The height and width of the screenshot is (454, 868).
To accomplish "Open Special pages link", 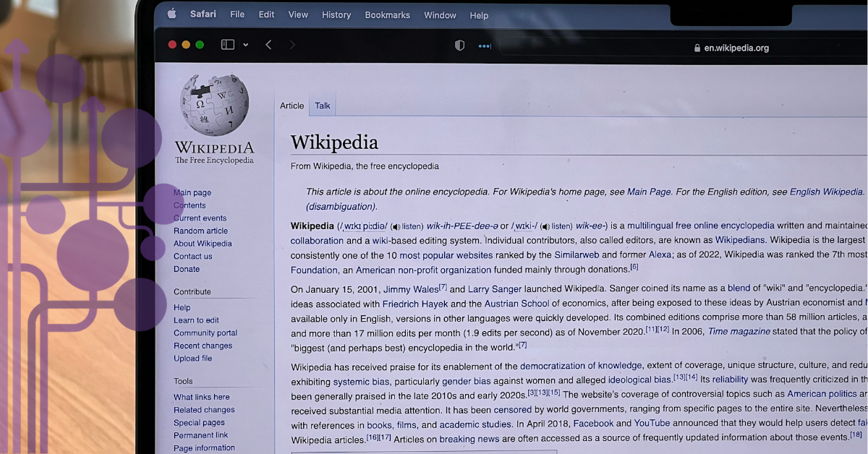I will (x=199, y=423).
